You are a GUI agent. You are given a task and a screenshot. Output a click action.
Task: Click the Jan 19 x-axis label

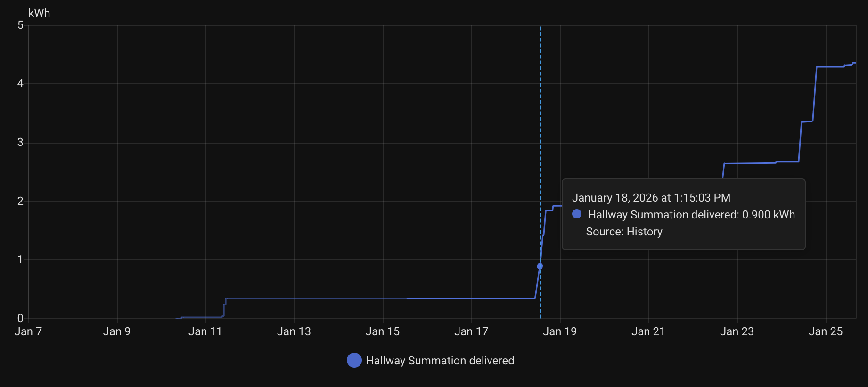click(x=559, y=331)
